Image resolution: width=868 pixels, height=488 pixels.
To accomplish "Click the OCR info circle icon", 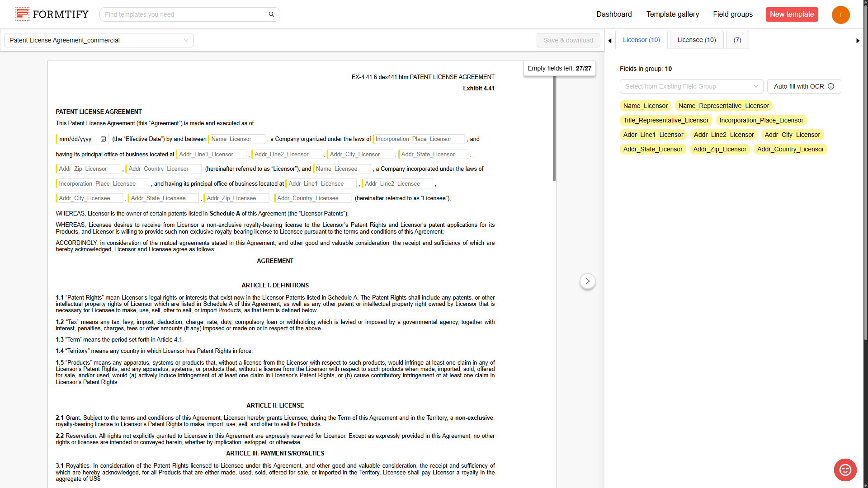I will tap(831, 86).
